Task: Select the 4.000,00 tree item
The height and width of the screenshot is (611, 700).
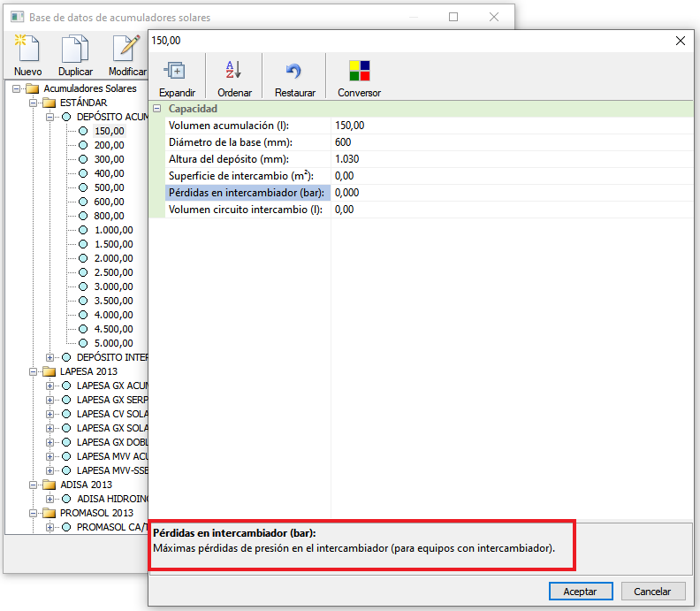Action: tap(113, 315)
